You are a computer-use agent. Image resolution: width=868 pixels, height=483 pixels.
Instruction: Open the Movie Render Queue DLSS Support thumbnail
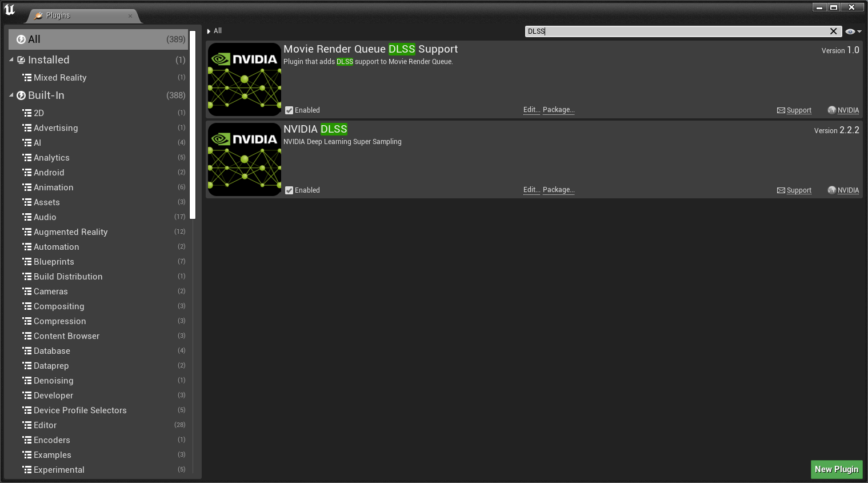click(x=245, y=79)
